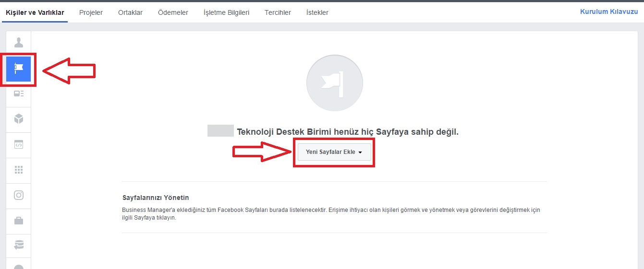Expand the Yeni Sayfalar Ekle dropdown
The width and height of the screenshot is (644, 269).
point(334,152)
